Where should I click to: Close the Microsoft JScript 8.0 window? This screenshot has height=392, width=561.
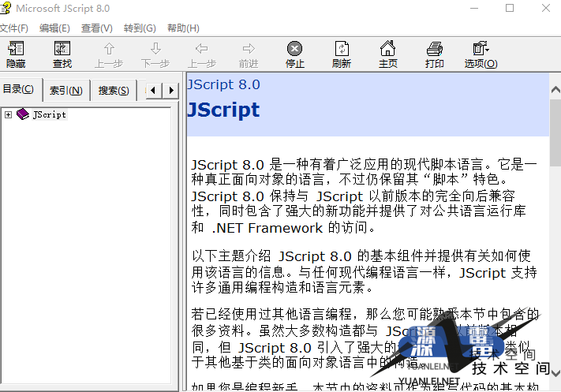pyautogui.click(x=546, y=8)
